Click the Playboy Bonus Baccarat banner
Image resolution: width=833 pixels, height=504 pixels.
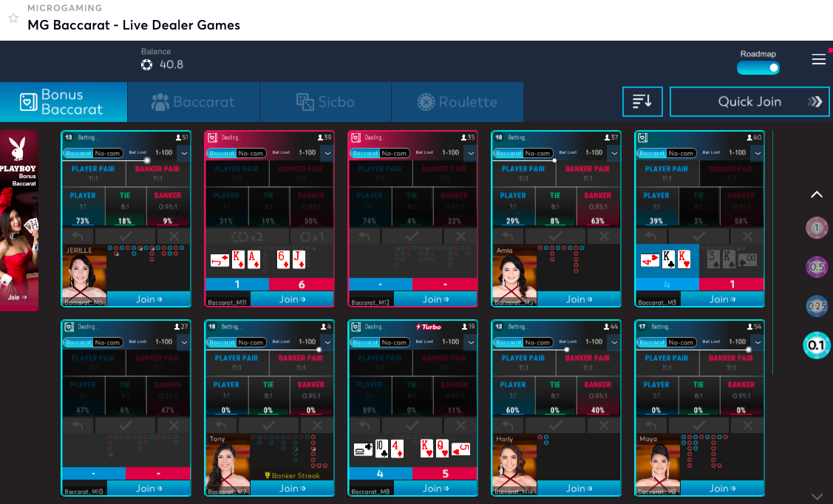pyautogui.click(x=18, y=222)
